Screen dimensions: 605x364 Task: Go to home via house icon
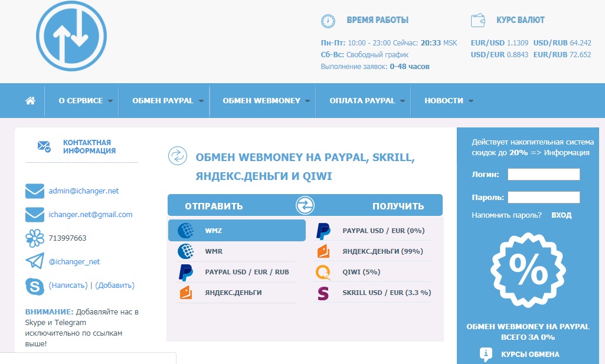[30, 101]
